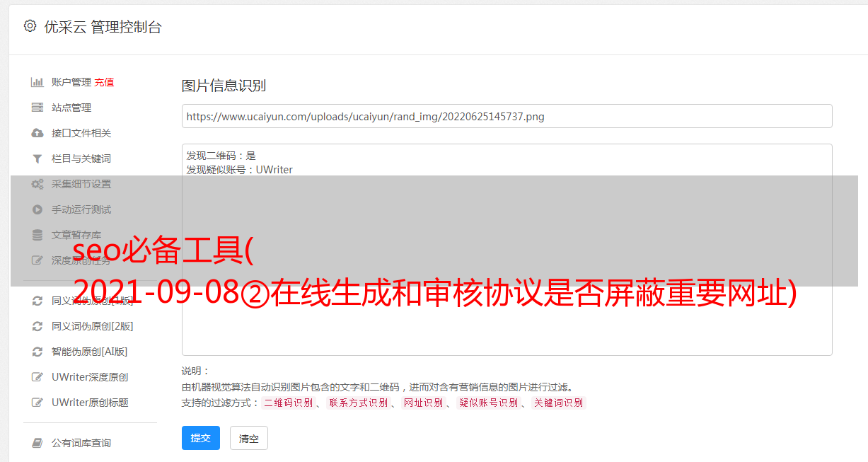Click the 说明： label
This screenshot has width=868, height=462.
196,371
